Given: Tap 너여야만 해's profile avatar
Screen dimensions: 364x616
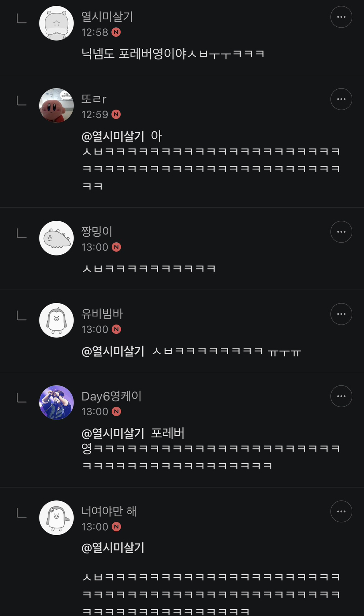Looking at the screenshot, I should click(x=57, y=518).
